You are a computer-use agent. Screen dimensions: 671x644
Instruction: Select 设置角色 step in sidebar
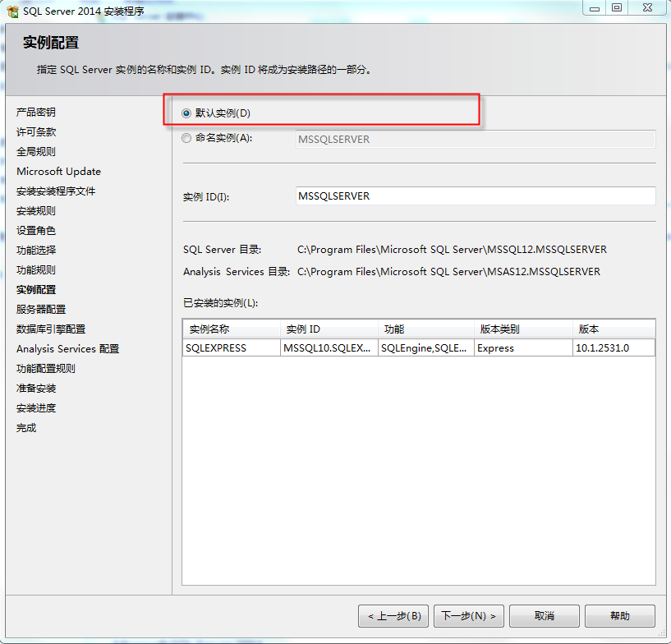coord(36,231)
